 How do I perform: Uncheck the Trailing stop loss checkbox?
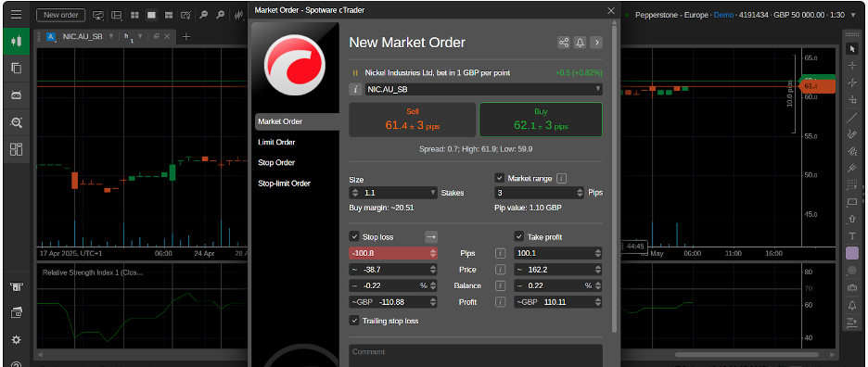[x=354, y=321]
